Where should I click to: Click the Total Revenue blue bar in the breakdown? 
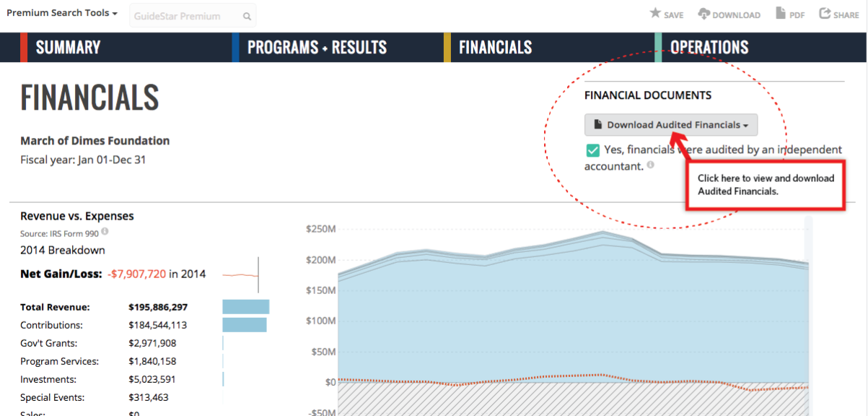tap(245, 306)
